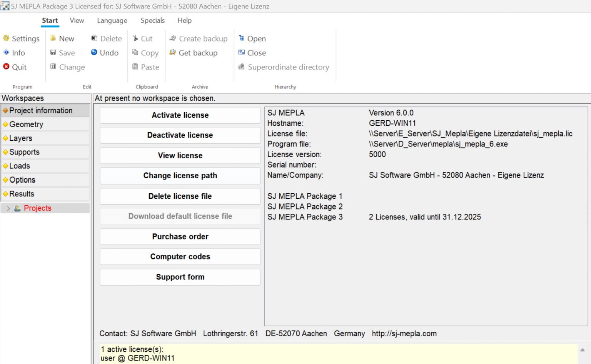This screenshot has height=364, width=591.
Task: Paste from the clipboard
Action: coord(135,66)
